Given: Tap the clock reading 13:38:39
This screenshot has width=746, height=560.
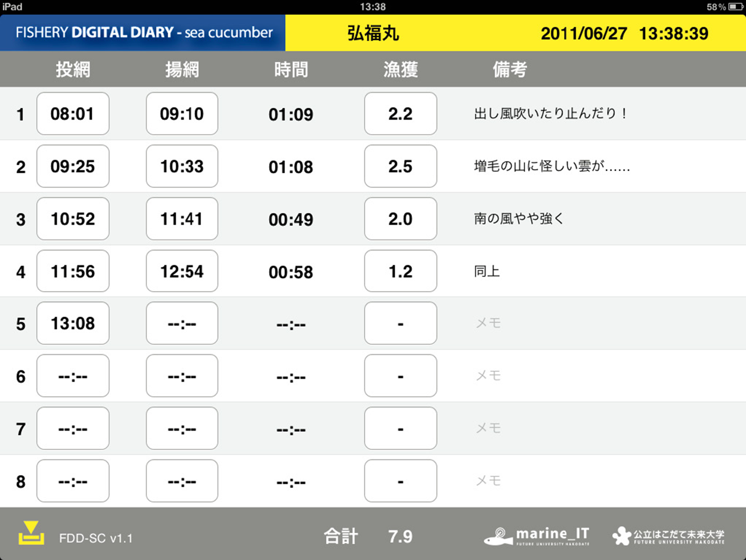Looking at the screenshot, I should tap(674, 34).
